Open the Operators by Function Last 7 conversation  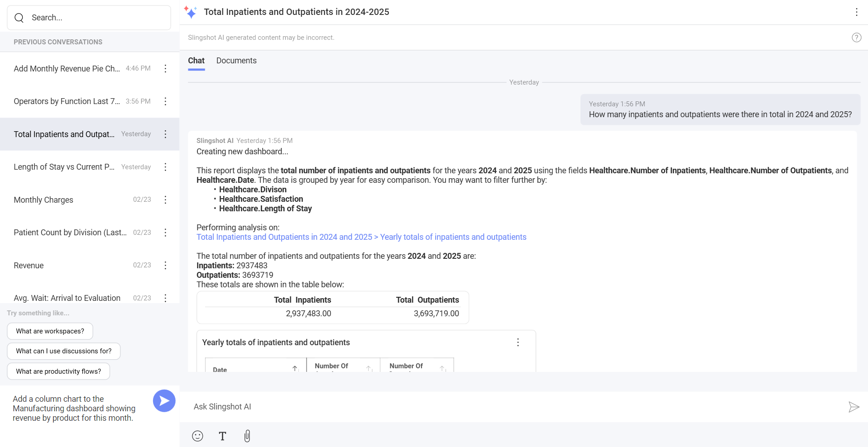(90, 101)
